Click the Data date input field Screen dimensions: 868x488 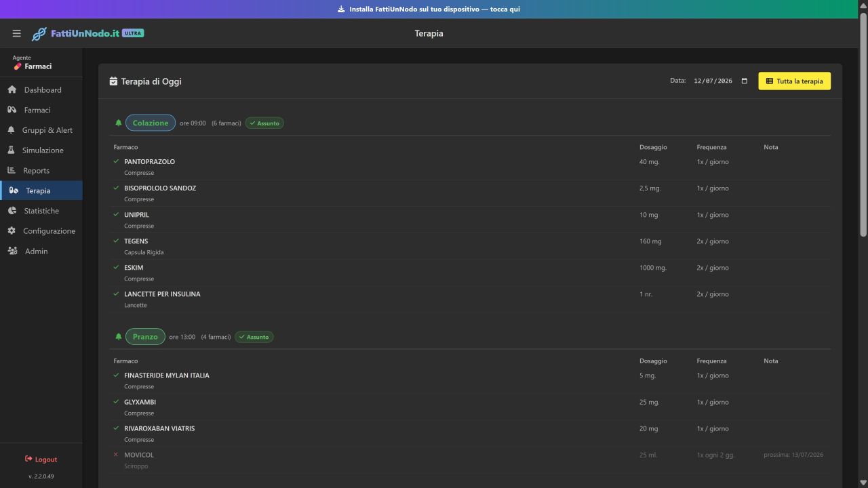(x=721, y=81)
